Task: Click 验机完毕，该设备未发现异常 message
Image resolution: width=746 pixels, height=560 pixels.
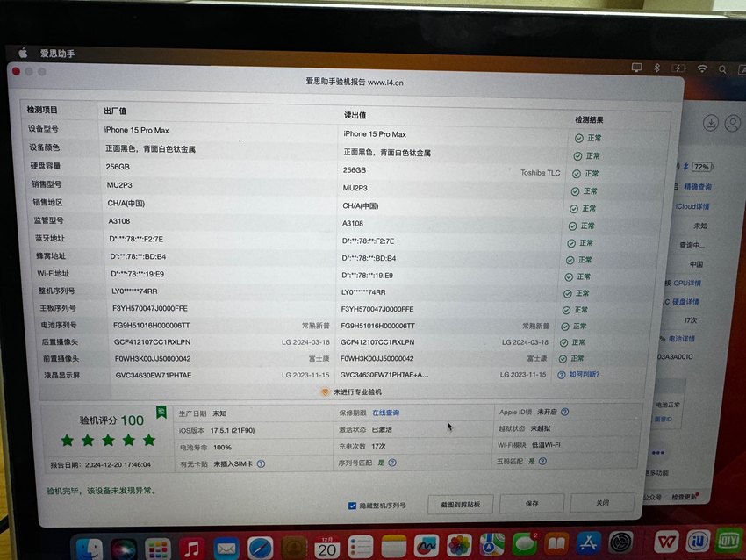Action: coord(101,491)
